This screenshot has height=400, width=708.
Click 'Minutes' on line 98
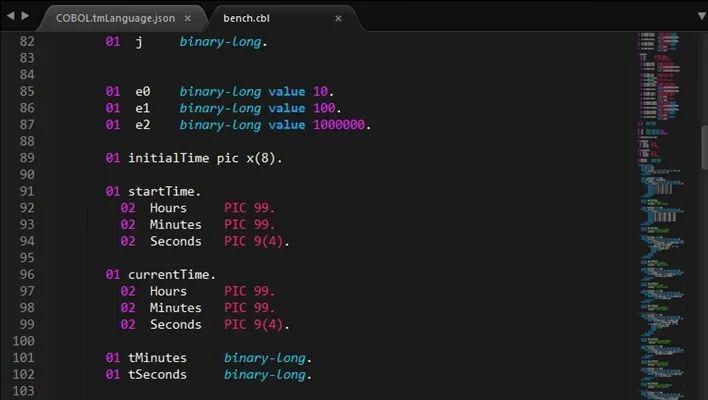176,308
